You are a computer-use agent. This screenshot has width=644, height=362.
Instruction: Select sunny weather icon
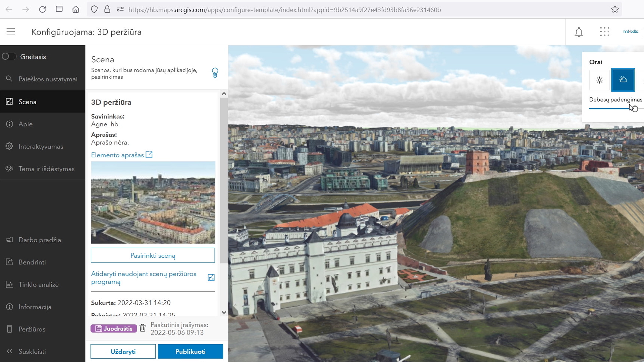click(x=599, y=80)
